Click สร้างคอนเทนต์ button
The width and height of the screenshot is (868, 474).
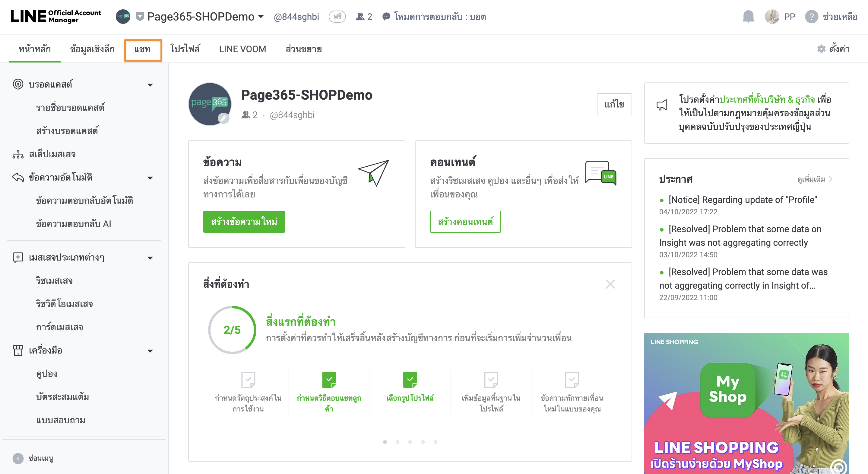pos(465,222)
